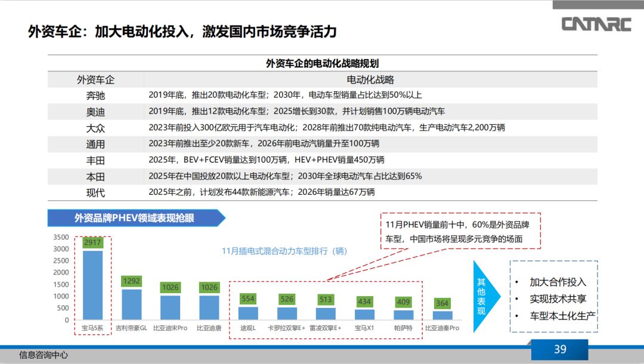644x364 pixels.
Task: Select the 现代 row name cell
Action: [x=95, y=193]
